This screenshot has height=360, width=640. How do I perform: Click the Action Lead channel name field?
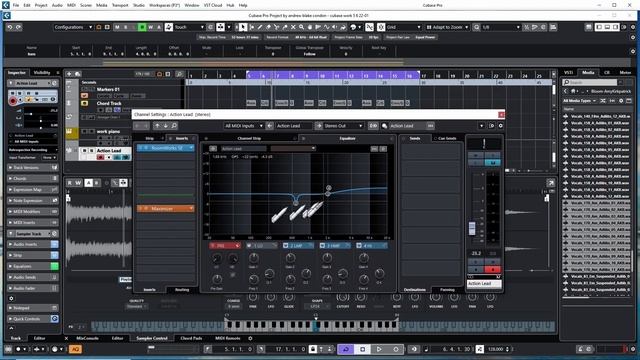[x=484, y=283]
